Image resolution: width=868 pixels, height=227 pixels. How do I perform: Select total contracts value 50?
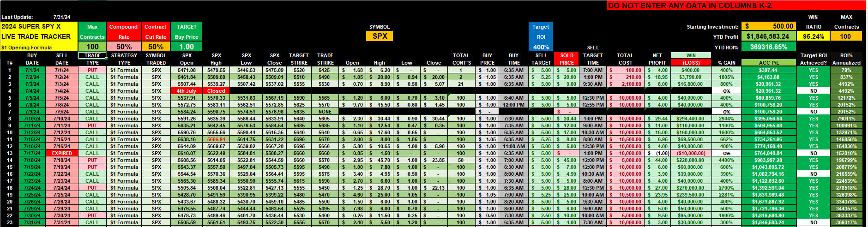coord(461,160)
